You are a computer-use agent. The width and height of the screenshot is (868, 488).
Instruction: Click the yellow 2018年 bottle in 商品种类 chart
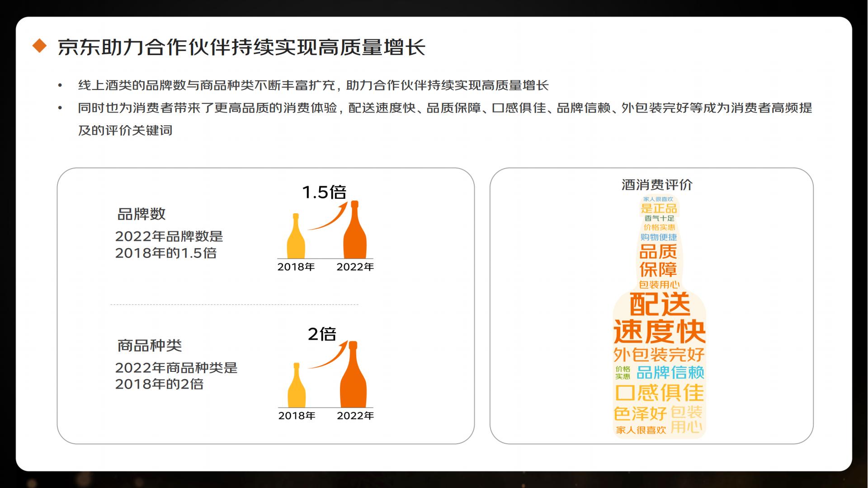[297, 385]
